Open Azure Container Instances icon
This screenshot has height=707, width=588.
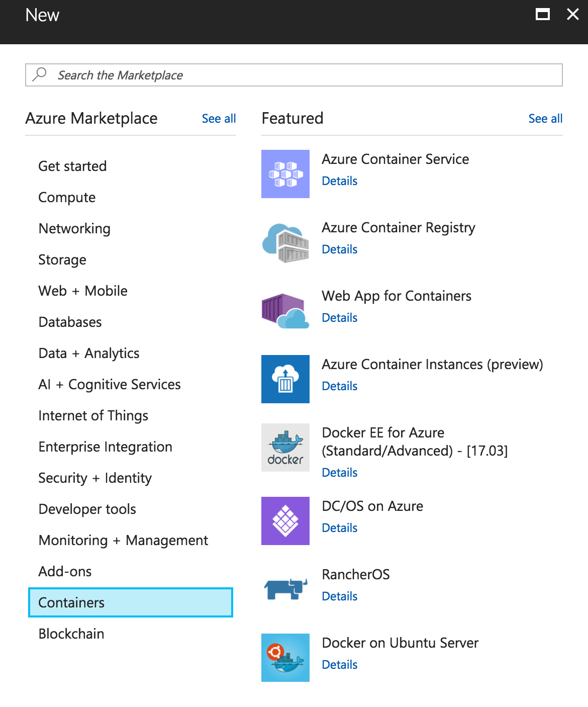(x=285, y=379)
